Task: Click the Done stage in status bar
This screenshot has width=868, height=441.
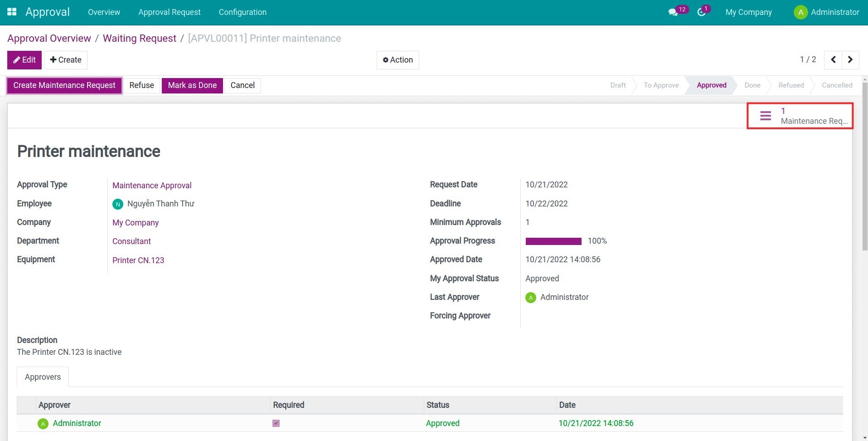Action: pos(752,85)
